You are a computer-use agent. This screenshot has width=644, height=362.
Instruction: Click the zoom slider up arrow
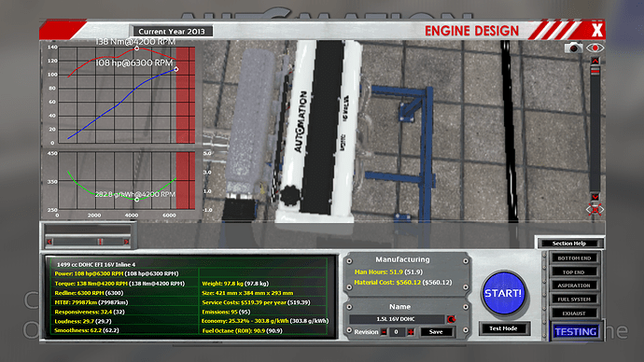[595, 62]
